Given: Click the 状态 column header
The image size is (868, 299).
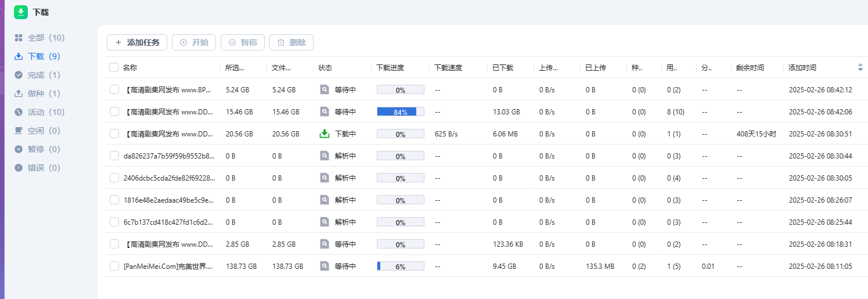Looking at the screenshot, I should [x=325, y=67].
